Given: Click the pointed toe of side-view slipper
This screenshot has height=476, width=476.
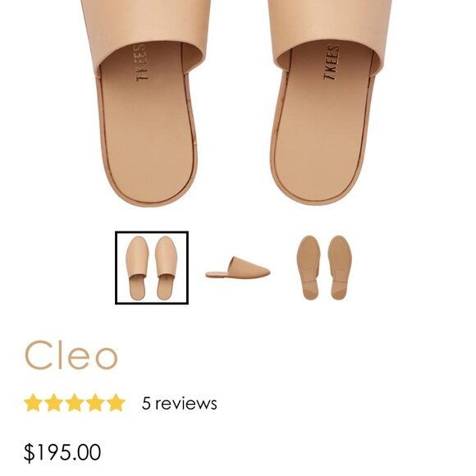Looking at the screenshot, I should 264,272.
